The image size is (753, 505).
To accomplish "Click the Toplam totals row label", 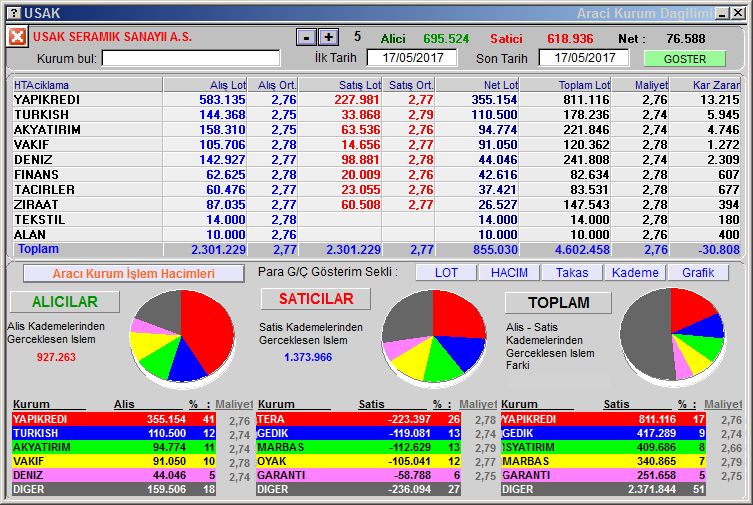I will tap(38, 249).
